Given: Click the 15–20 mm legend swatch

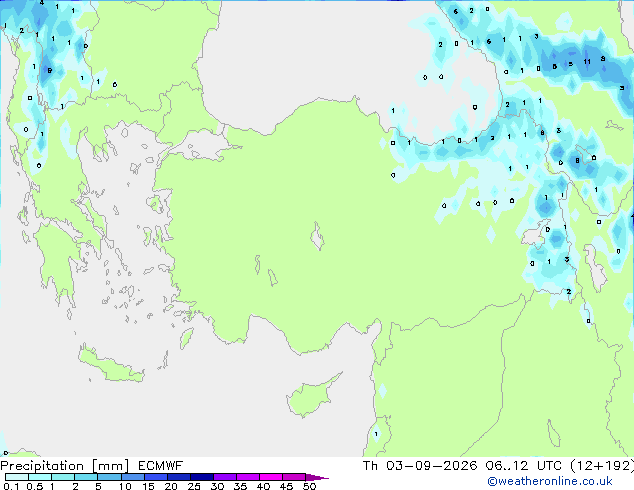Looking at the screenshot, I should 156,477.
